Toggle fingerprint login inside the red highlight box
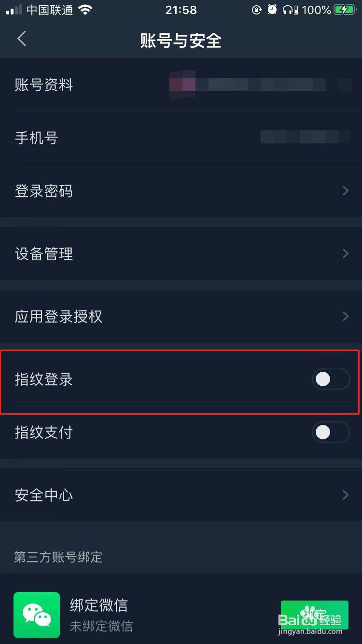 330,379
